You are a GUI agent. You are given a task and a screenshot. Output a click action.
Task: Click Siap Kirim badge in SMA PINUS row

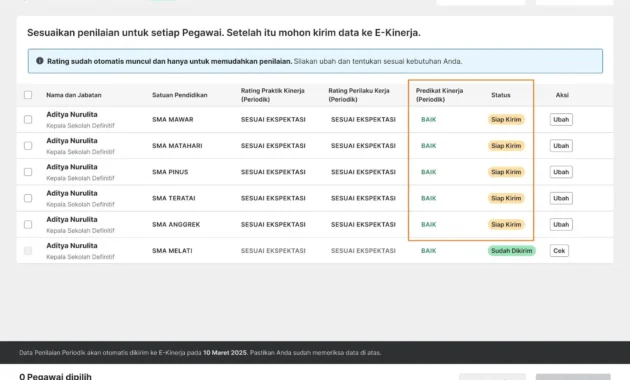click(x=506, y=172)
